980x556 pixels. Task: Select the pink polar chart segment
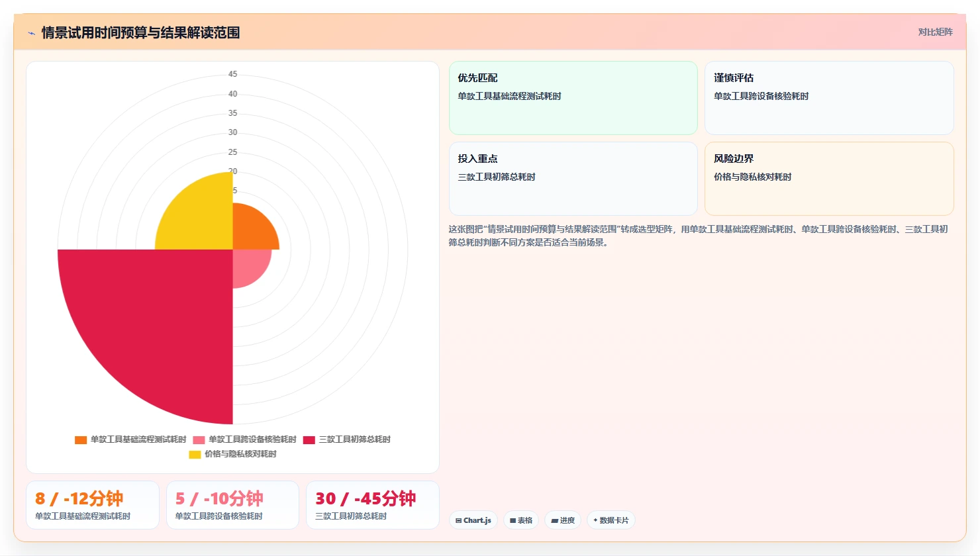[x=248, y=265]
